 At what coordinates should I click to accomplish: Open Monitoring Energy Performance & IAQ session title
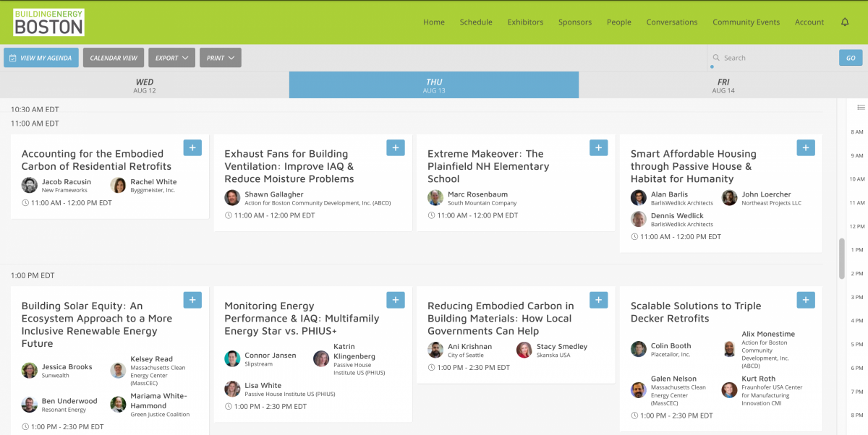click(x=302, y=318)
